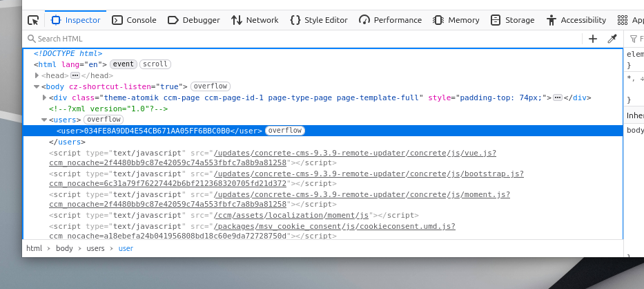Open the cookieconsent.umd.js script link
644x289 pixels.
point(252,231)
